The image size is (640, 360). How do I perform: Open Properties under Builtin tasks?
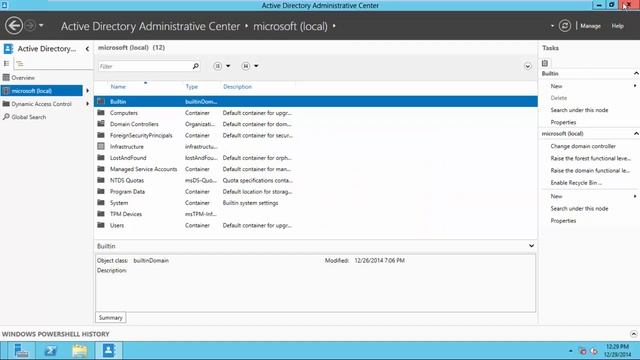(x=563, y=122)
